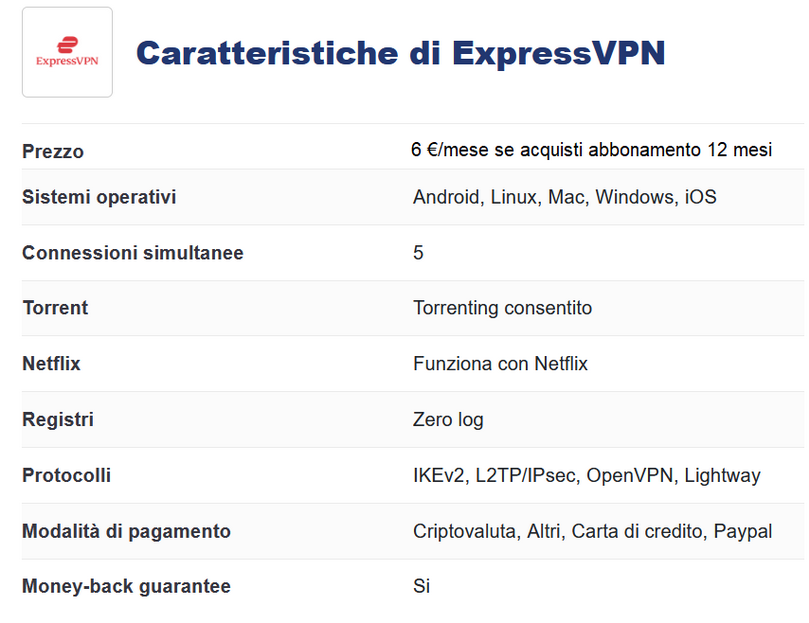The height and width of the screenshot is (623, 809).
Task: Select the Modalità di pagamento label
Action: pos(126,531)
